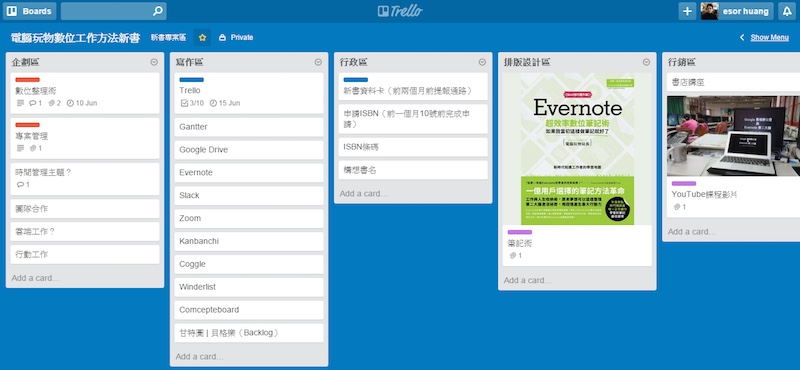Click Add a card in 行政區 list
This screenshot has width=800, height=370.
(x=363, y=193)
